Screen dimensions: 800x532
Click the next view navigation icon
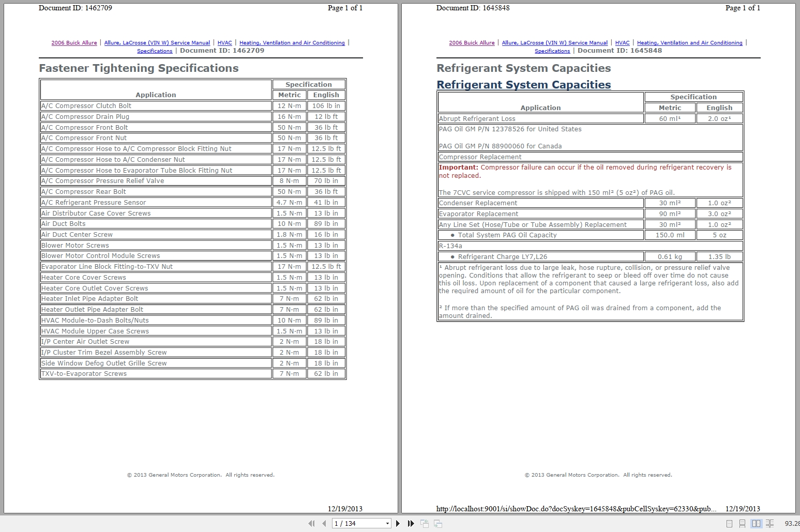(438, 523)
